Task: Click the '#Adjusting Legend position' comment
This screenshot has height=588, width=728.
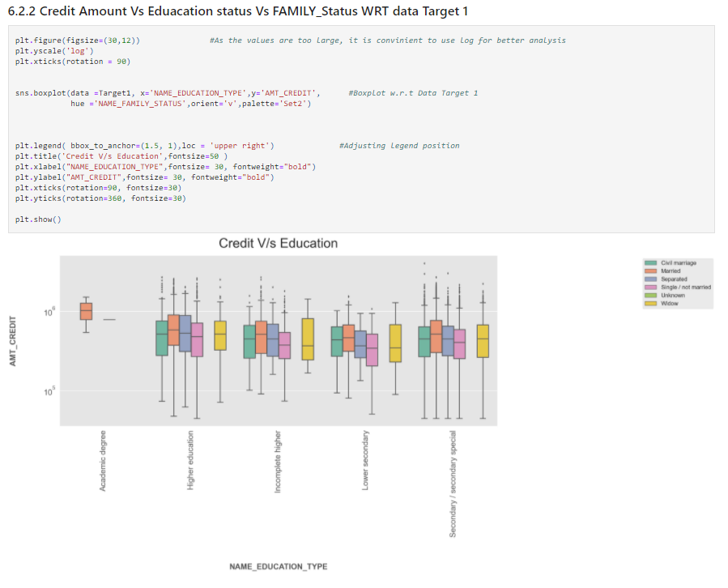Action: [399, 146]
